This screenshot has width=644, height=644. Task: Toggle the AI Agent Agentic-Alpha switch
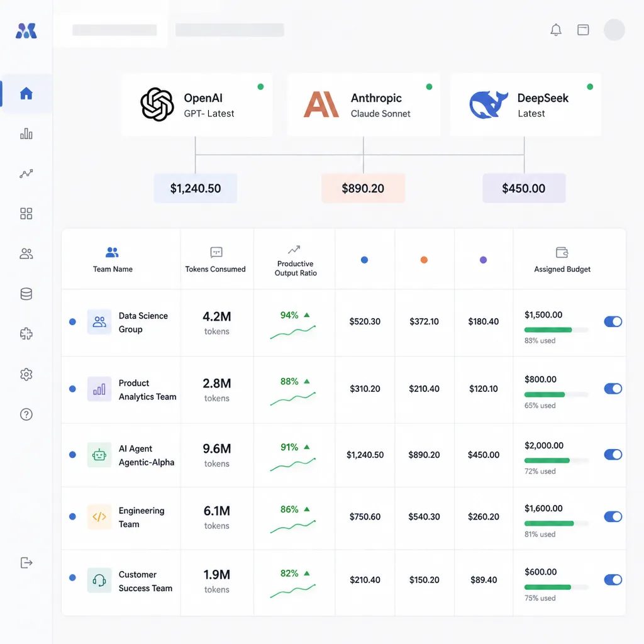613,454
